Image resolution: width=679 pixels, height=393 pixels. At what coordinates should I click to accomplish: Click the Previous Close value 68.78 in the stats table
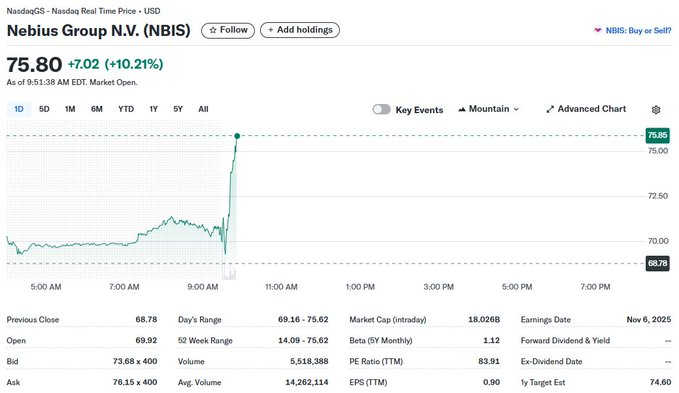click(146, 319)
